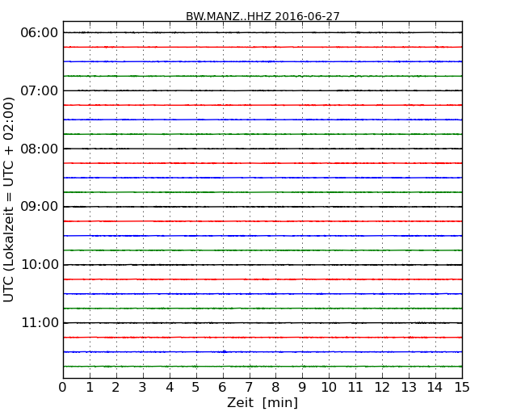525x420 pixels.
Task: Click x-axis tick label 7
Action: [x=249, y=388]
